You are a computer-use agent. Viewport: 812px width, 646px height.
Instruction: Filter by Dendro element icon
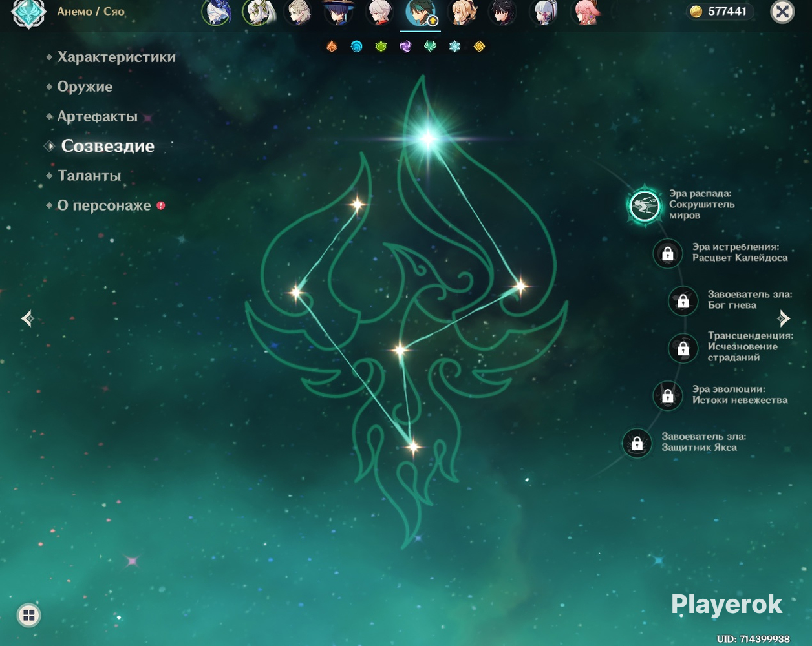(x=381, y=47)
